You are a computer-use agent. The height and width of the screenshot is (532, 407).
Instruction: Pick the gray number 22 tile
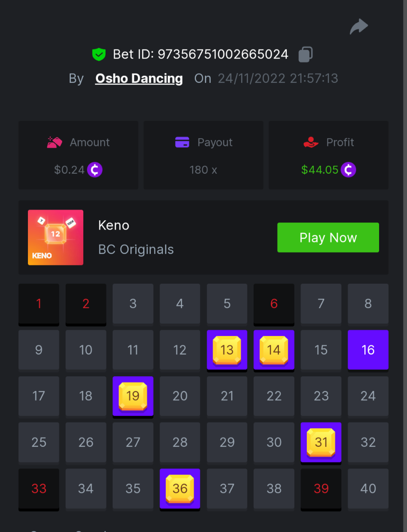274,396
